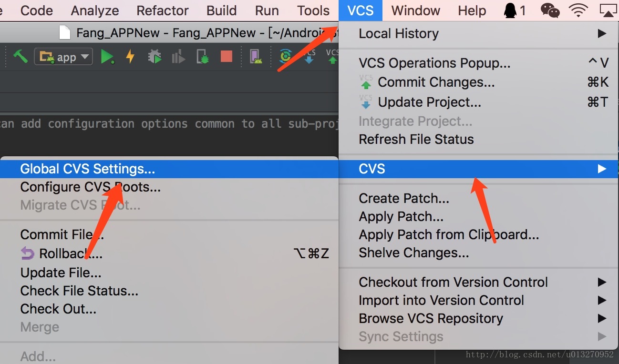Click the Debug app bug icon

[x=155, y=57]
